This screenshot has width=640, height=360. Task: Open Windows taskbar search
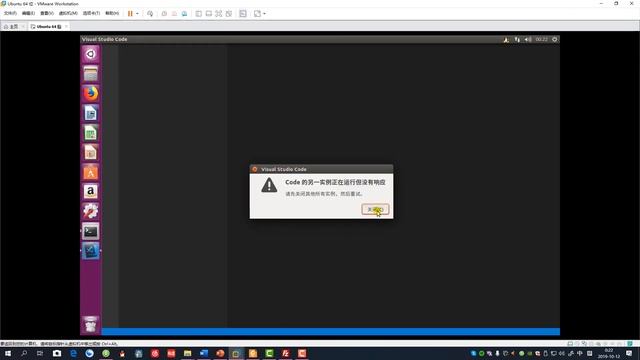point(24,353)
